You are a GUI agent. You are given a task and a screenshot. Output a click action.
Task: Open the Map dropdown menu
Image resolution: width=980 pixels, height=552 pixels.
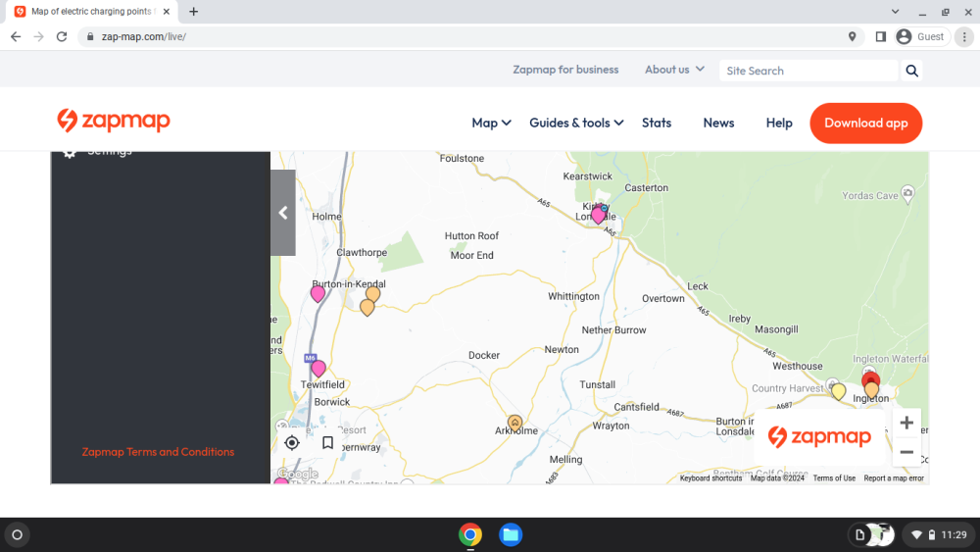pyautogui.click(x=491, y=124)
